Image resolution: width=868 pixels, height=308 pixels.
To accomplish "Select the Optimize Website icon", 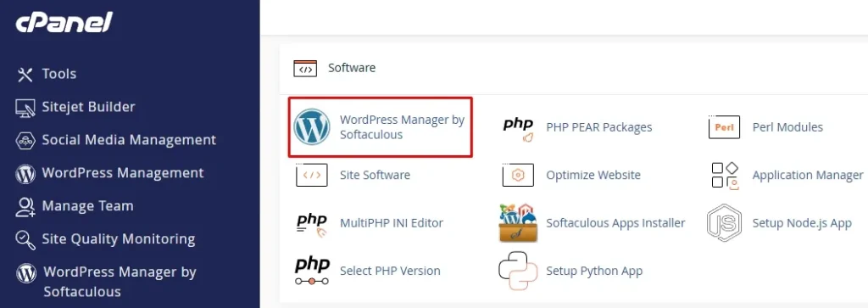I will (518, 175).
